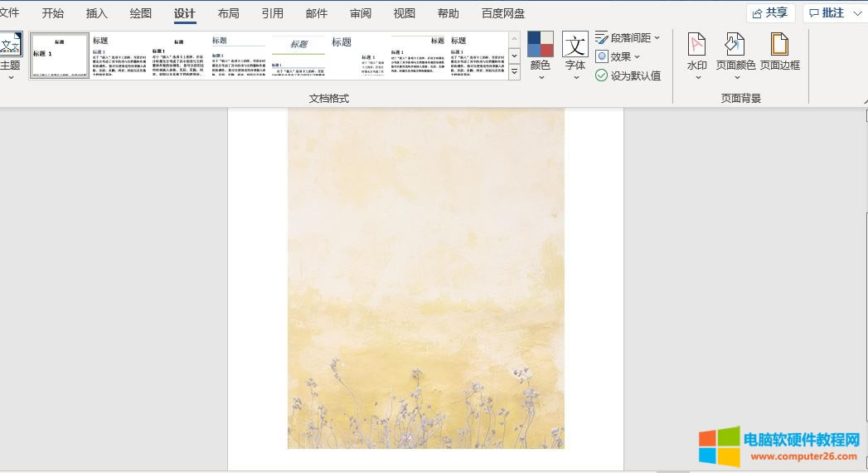Click the 效果 (Effects) icon
The height and width of the screenshot is (473, 868).
(602, 56)
